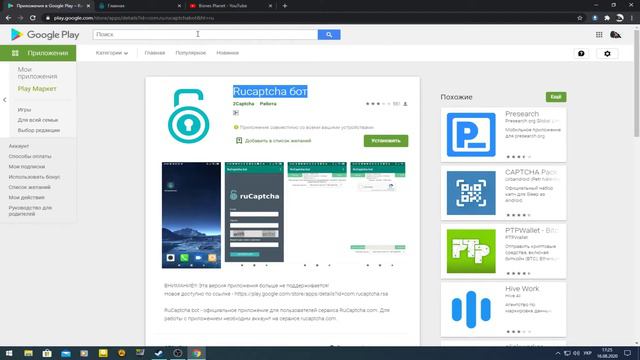This screenshot has height=360, width=640.
Task: Open Steam from the taskbar
Action: click(x=159, y=353)
